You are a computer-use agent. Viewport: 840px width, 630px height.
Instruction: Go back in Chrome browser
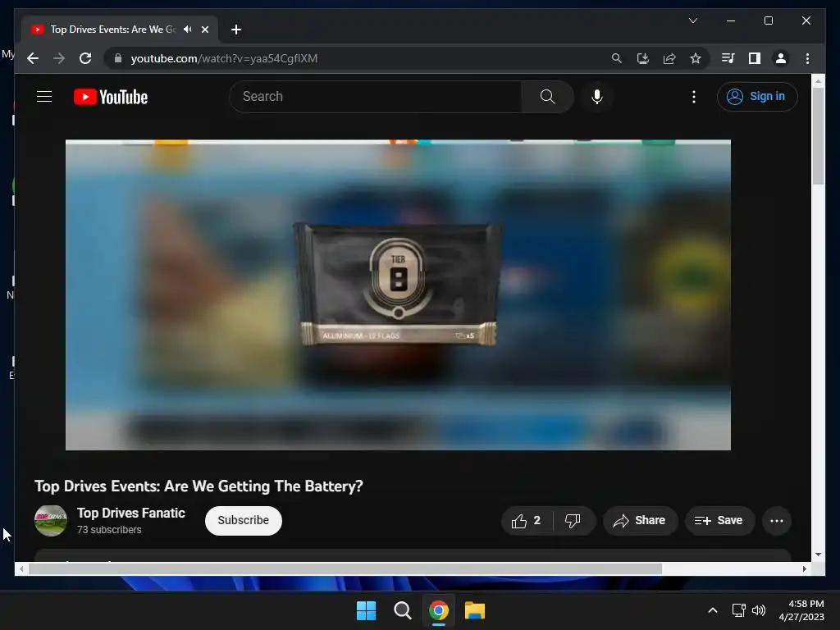tap(33, 58)
